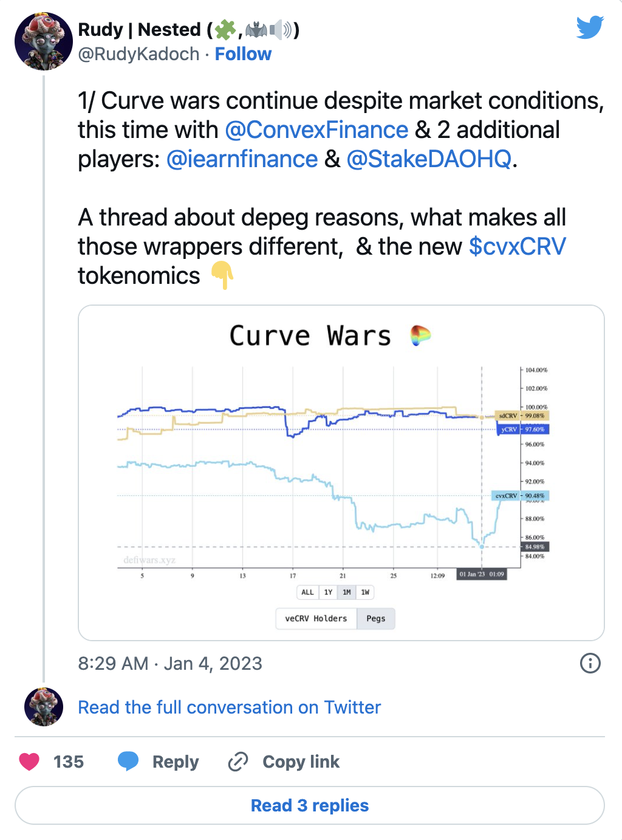
Task: Select the 1W time range
Action: pyautogui.click(x=365, y=592)
